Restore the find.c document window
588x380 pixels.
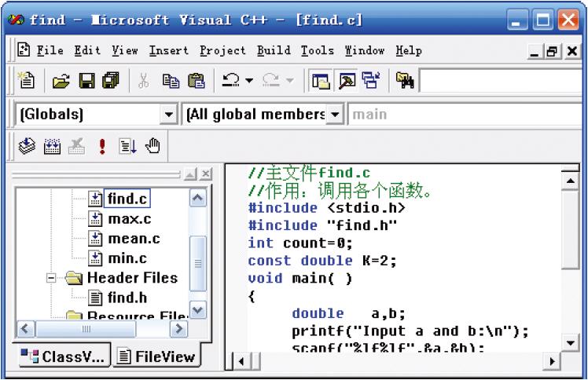553,51
